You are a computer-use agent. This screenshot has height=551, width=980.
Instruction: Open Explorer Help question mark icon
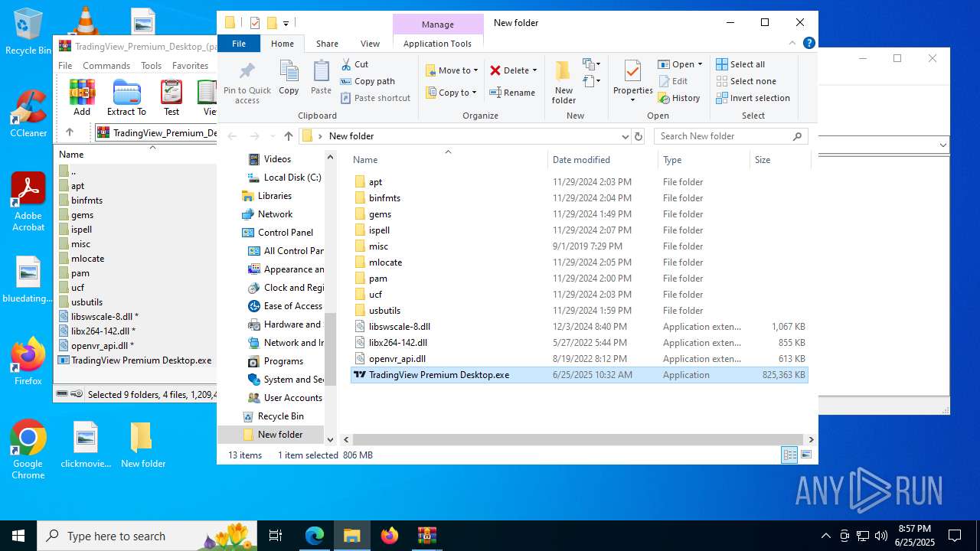[x=808, y=44]
